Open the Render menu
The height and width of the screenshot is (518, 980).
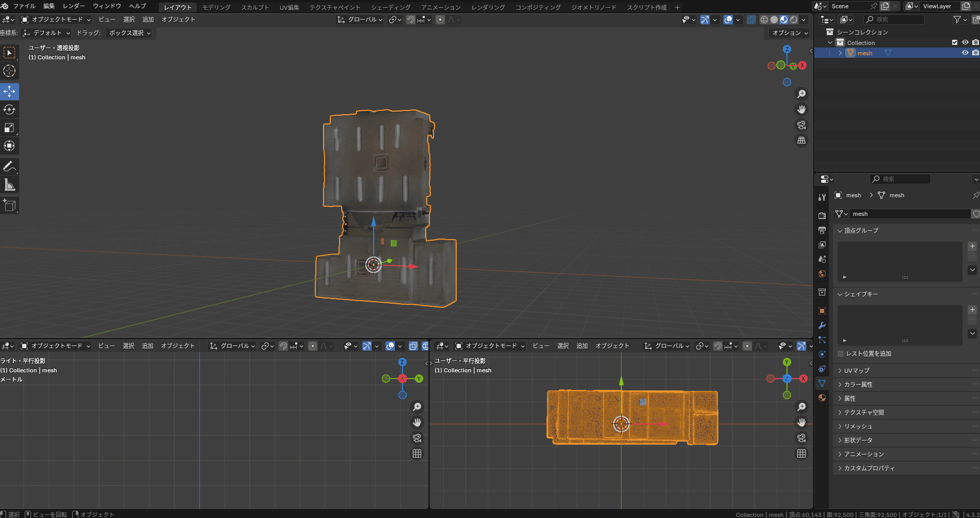click(x=74, y=6)
